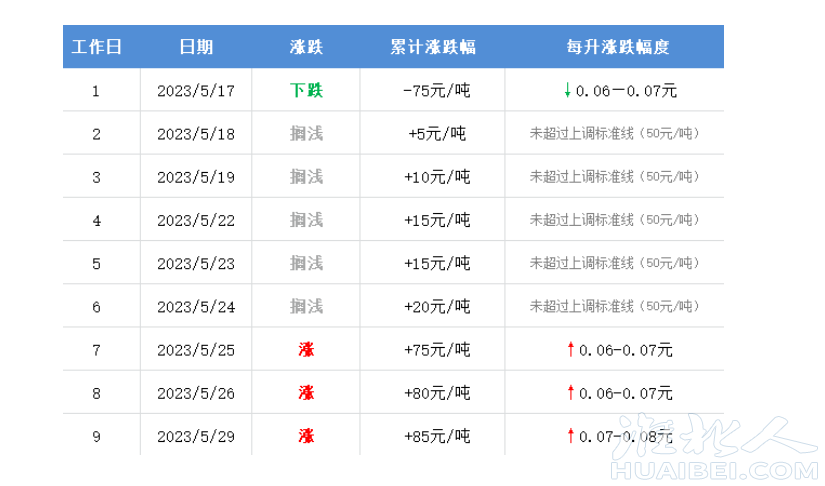The height and width of the screenshot is (486, 825).
Task: Click the green down arrow icon
Action: click(568, 91)
